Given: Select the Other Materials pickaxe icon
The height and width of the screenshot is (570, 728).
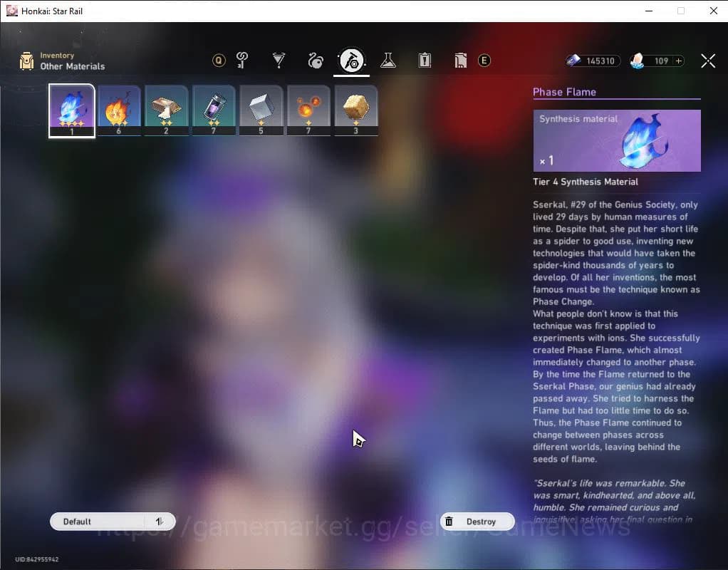Looking at the screenshot, I should tap(350, 61).
